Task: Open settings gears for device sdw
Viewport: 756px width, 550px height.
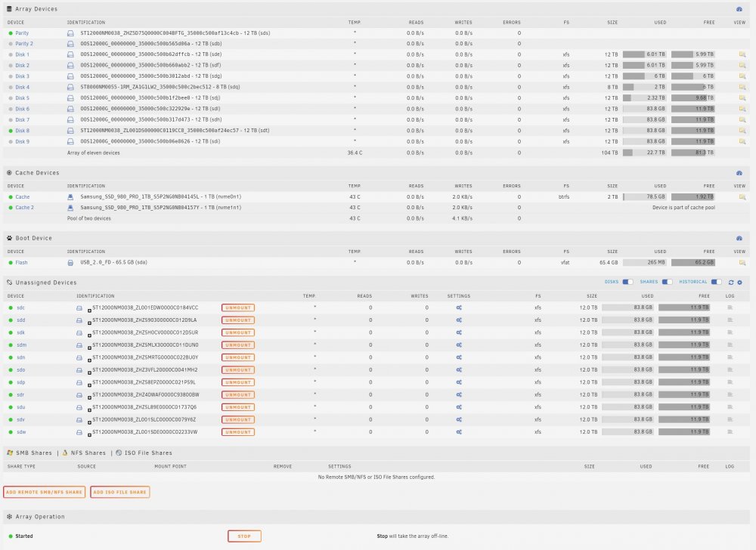Action: (x=459, y=432)
